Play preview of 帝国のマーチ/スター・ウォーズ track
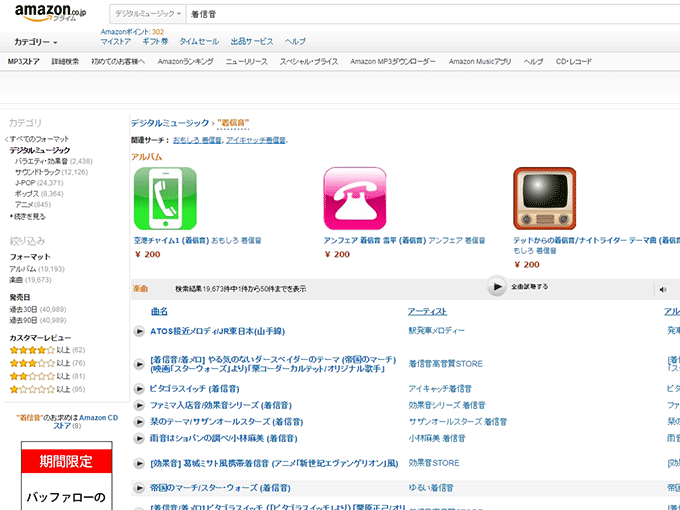Screen dimensions: 680x510 [x=139, y=488]
